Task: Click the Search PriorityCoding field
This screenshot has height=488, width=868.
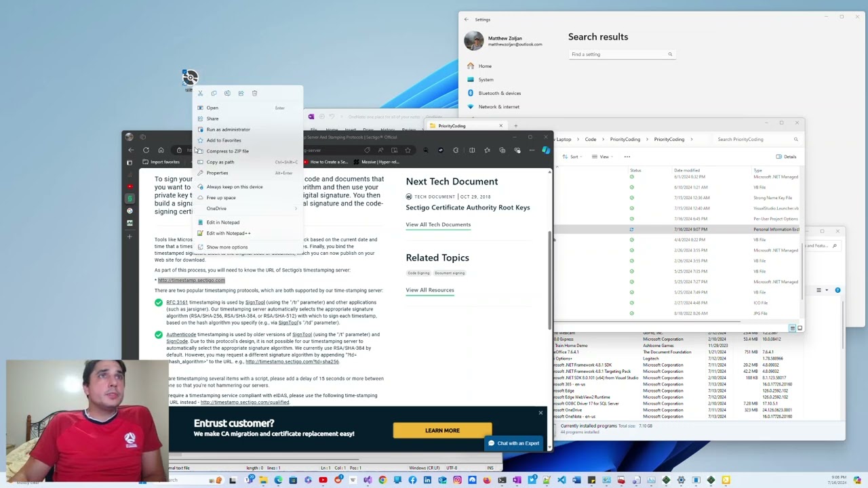Action: click(757, 140)
